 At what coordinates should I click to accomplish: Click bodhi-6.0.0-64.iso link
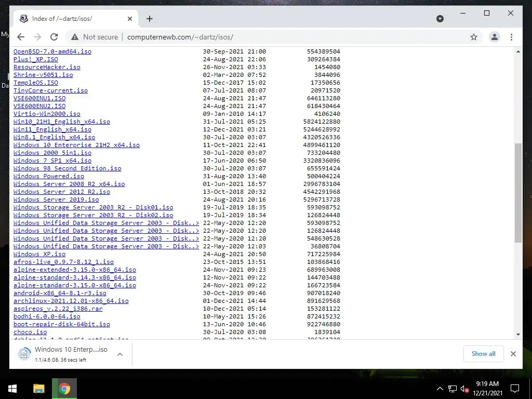coord(47,317)
